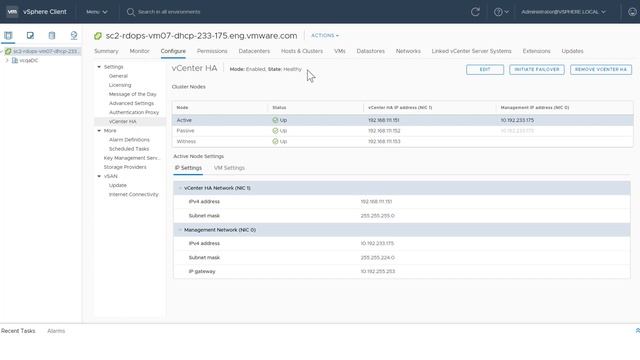
Task: Click the green Up status icon for Witness node
Action: (x=275, y=141)
